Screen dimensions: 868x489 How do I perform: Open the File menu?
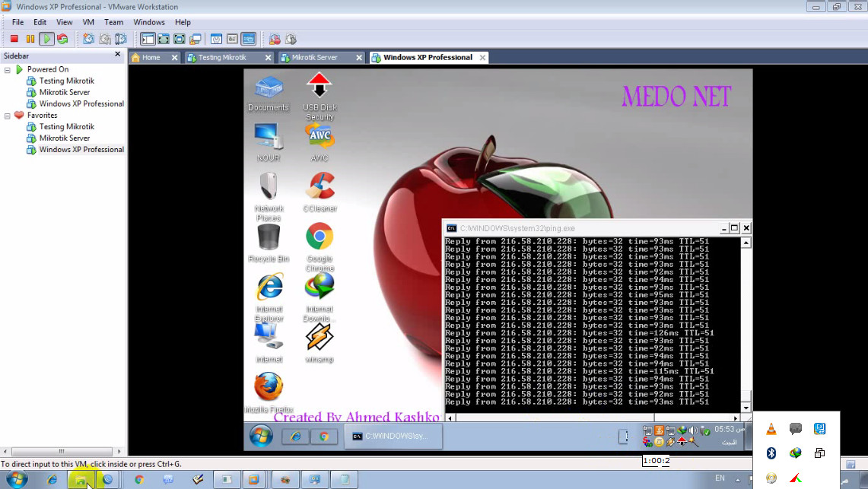point(17,22)
